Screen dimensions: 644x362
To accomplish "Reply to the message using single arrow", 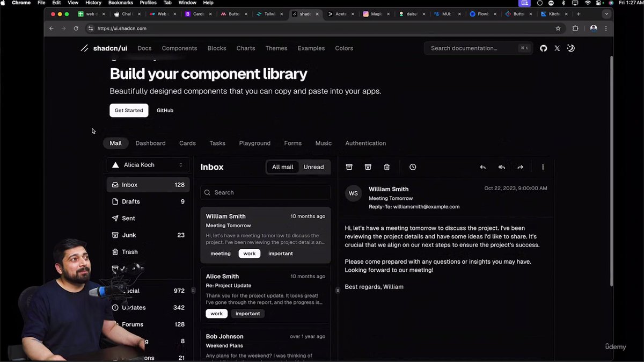I will (x=482, y=167).
